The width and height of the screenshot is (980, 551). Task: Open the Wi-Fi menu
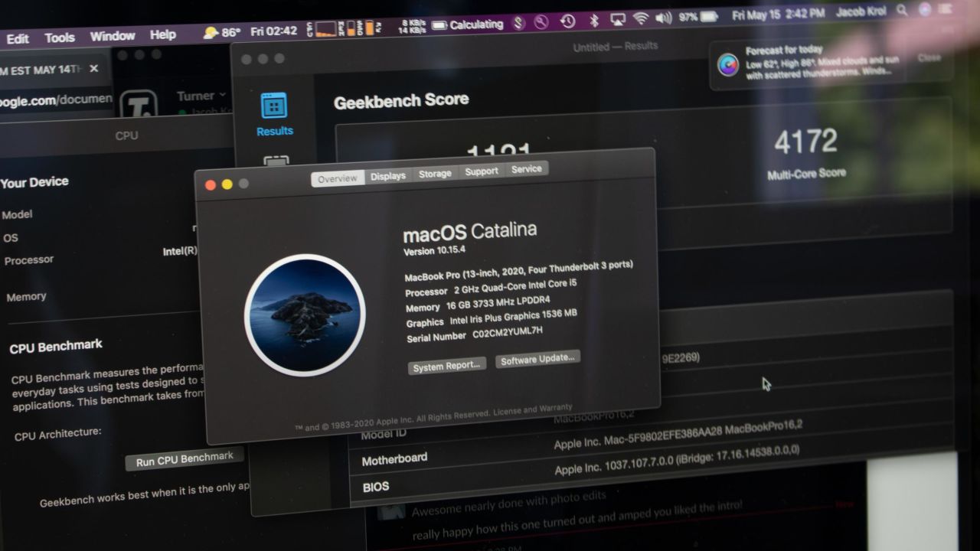(x=640, y=18)
